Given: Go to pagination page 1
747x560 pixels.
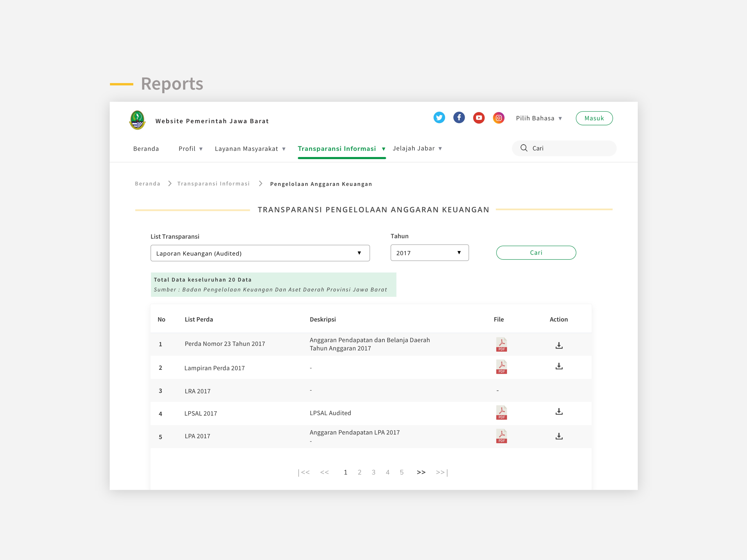Looking at the screenshot, I should [x=345, y=472].
